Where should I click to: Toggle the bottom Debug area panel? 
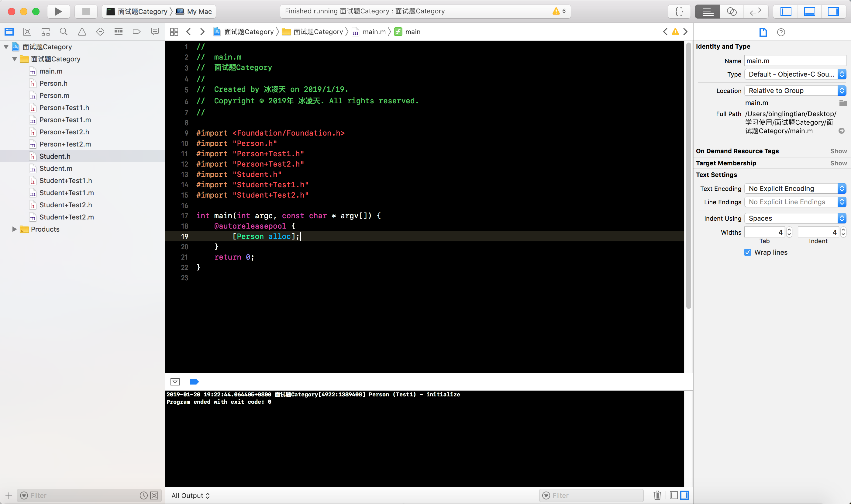coord(810,12)
